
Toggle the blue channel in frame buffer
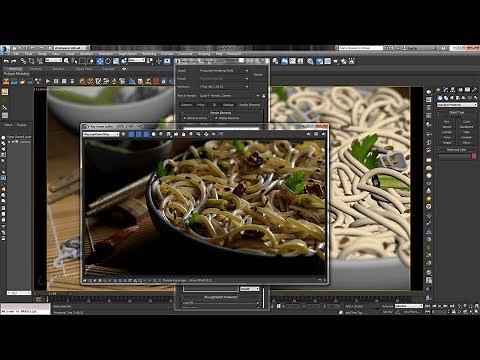coord(146,134)
